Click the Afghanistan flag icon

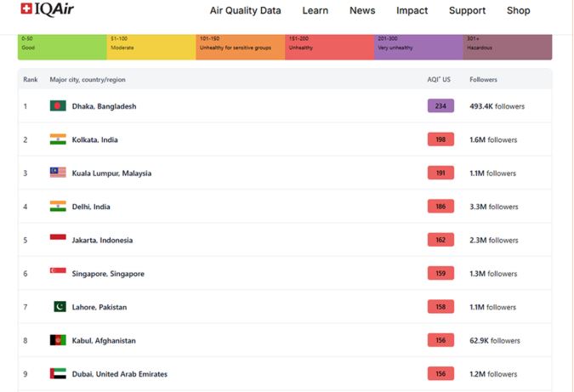click(58, 340)
